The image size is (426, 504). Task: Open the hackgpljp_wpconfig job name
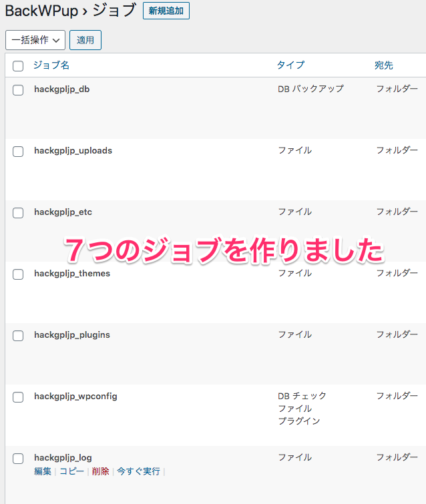[x=75, y=396]
